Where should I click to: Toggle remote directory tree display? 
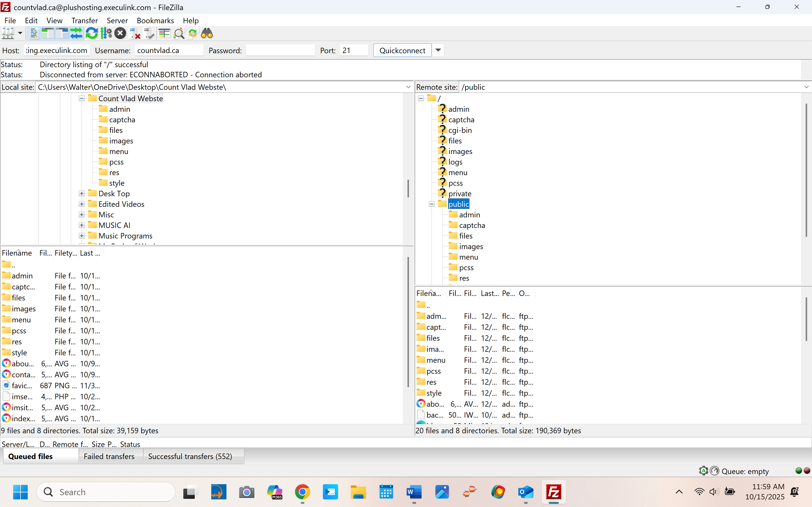click(x=62, y=33)
